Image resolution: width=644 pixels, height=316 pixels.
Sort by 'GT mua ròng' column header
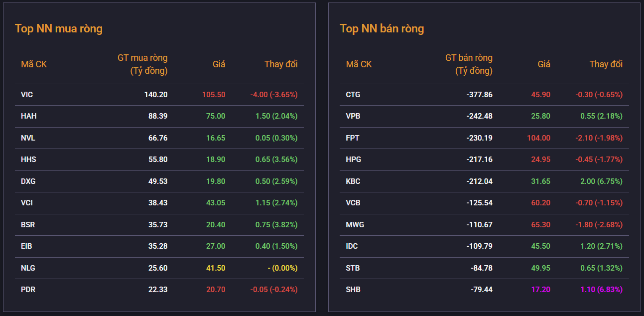(142, 64)
